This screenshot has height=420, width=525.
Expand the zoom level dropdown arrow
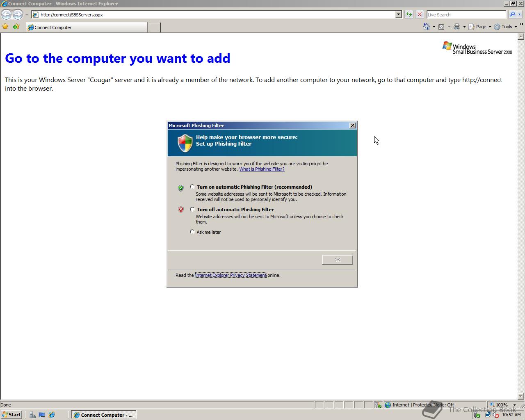[x=514, y=405]
